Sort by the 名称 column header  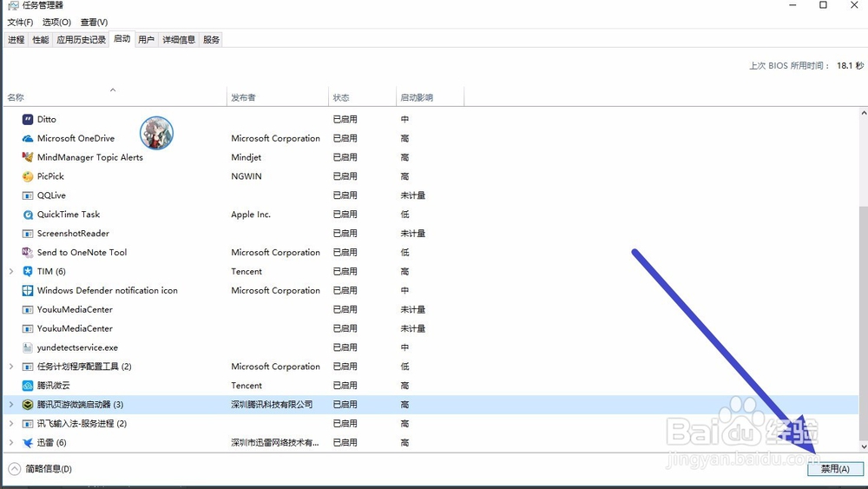pos(115,97)
